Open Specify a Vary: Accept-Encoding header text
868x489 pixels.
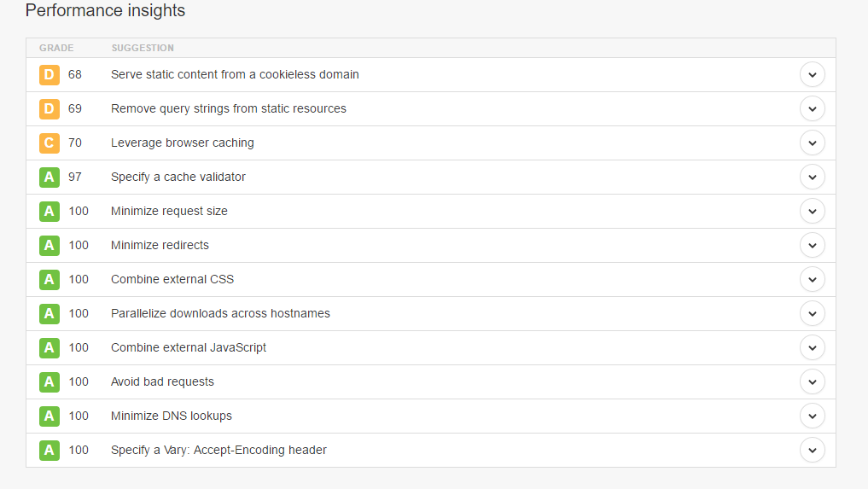[218, 451]
